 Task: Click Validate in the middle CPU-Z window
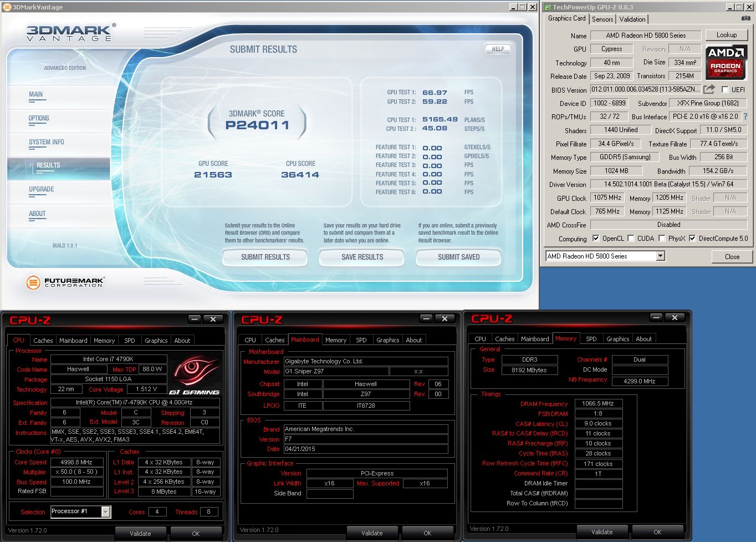pos(372,533)
